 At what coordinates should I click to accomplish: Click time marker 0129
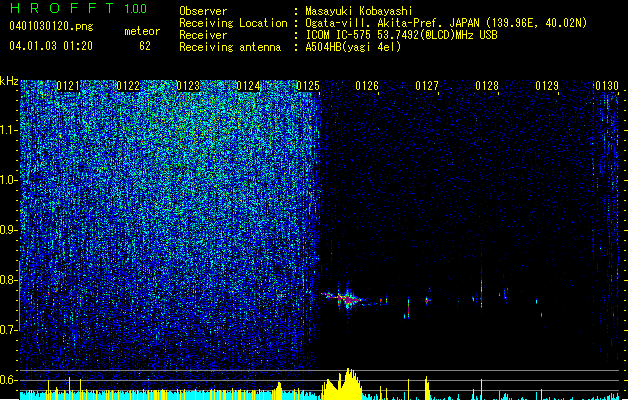coord(547,86)
